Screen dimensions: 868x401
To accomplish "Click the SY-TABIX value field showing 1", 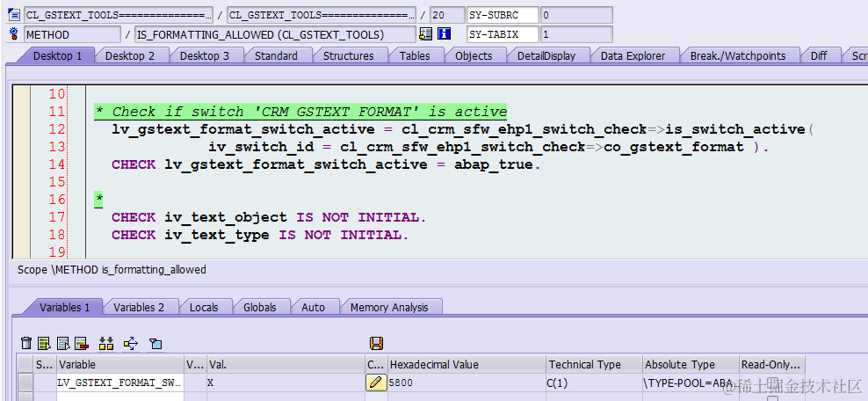I will pos(576,34).
